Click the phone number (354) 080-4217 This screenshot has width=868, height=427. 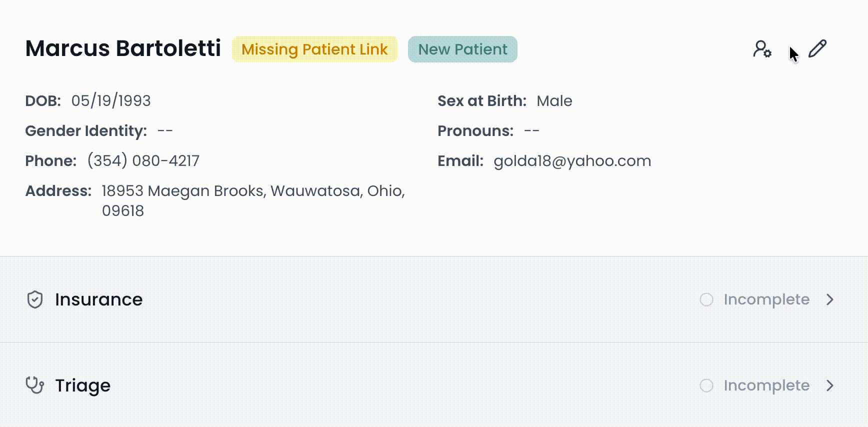(143, 161)
